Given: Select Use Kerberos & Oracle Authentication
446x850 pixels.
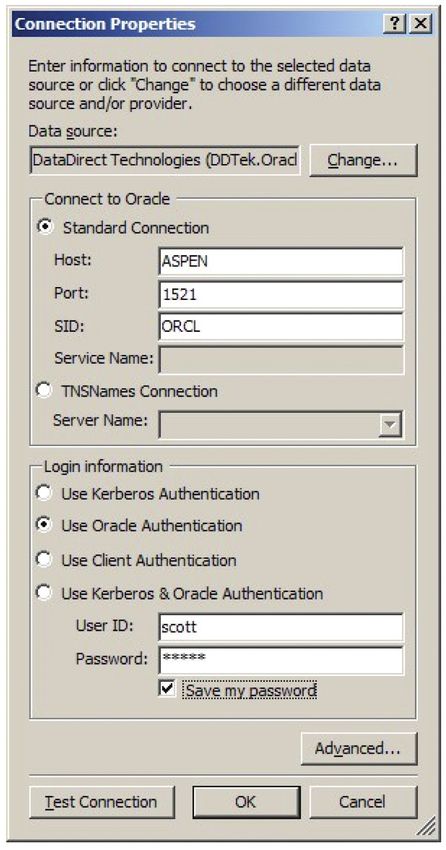Looking at the screenshot, I should [43, 593].
